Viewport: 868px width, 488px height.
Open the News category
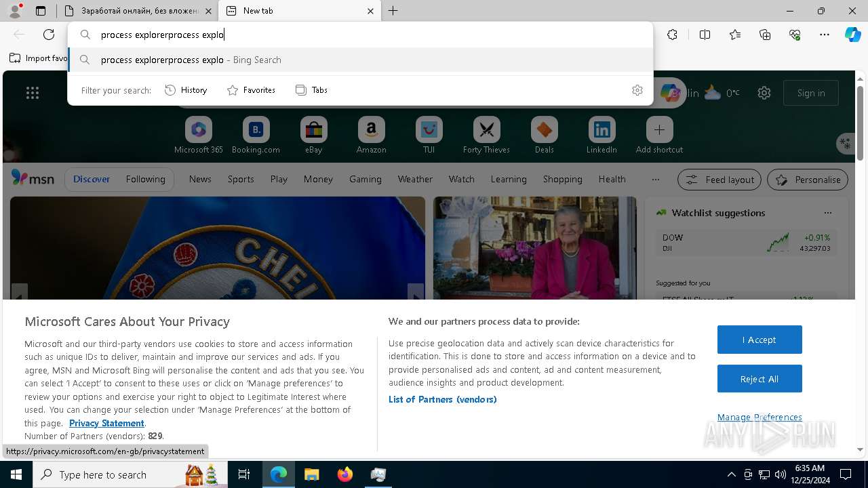pos(200,180)
